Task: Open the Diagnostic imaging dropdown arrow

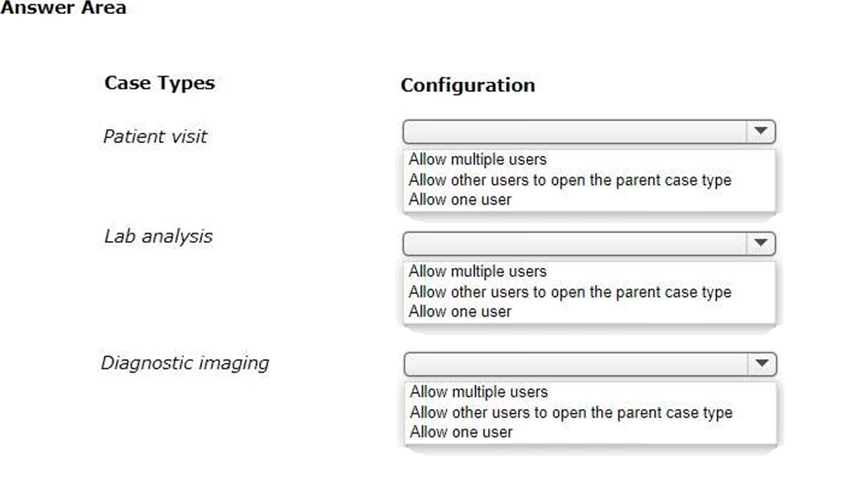Action: (x=762, y=364)
